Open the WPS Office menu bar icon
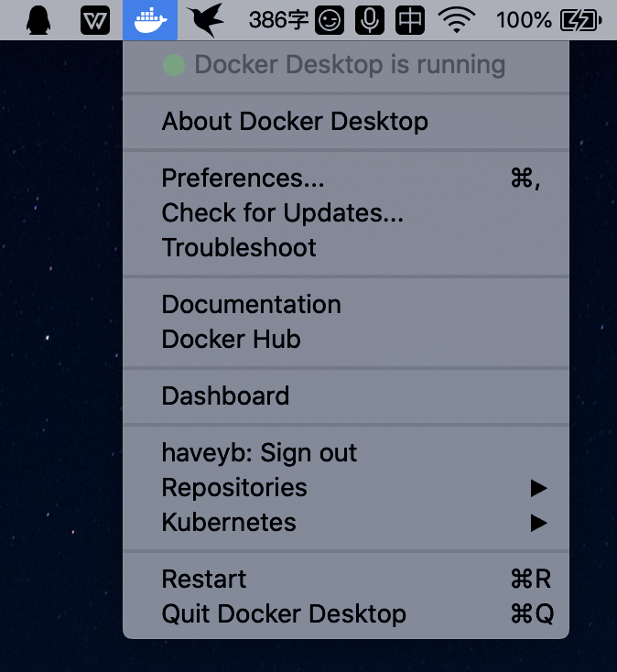 click(x=95, y=20)
